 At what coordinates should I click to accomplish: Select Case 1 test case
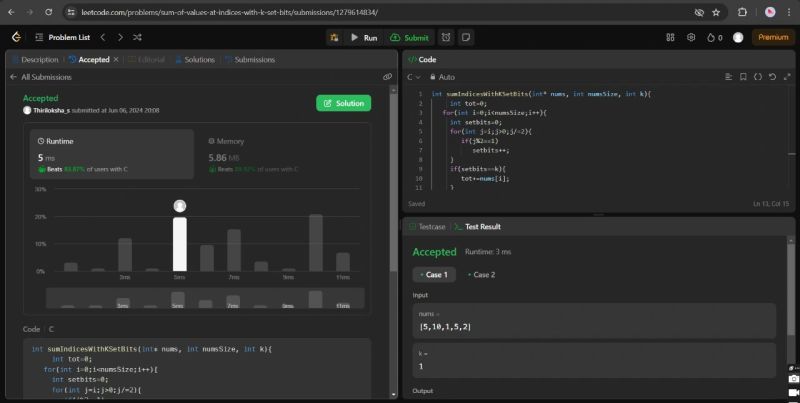(434, 274)
